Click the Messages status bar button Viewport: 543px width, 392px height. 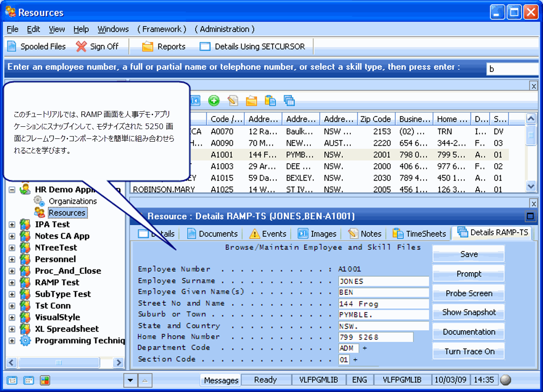tap(221, 380)
